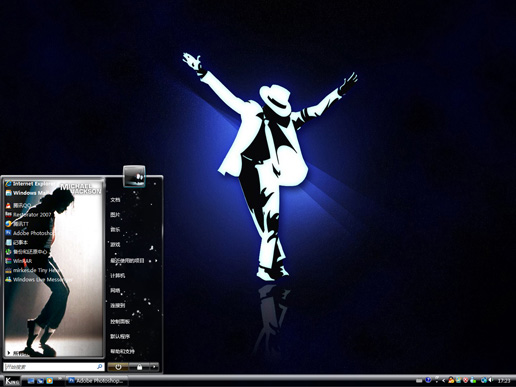Click Switch Between Windows quick launch icon
516x387 pixels.
point(40,381)
